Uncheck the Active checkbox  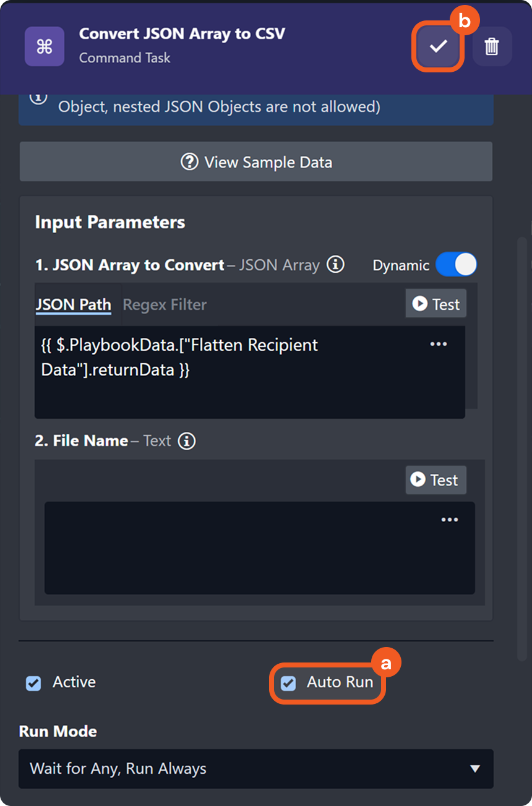click(33, 683)
